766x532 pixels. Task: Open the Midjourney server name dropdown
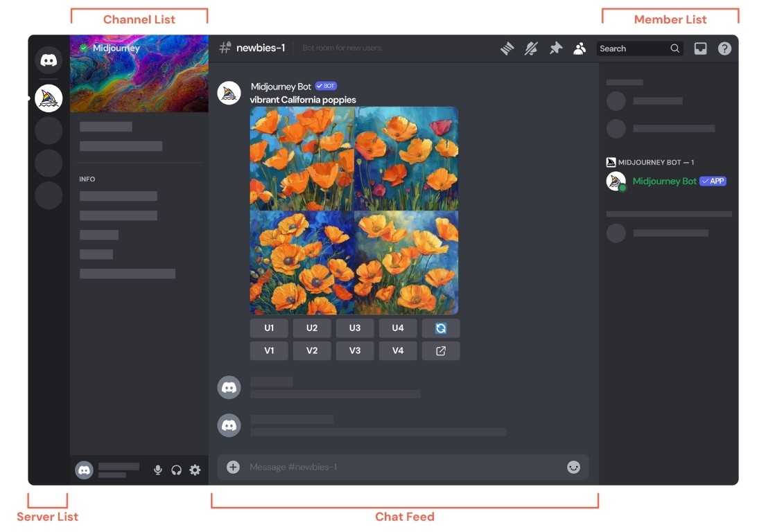(x=116, y=48)
